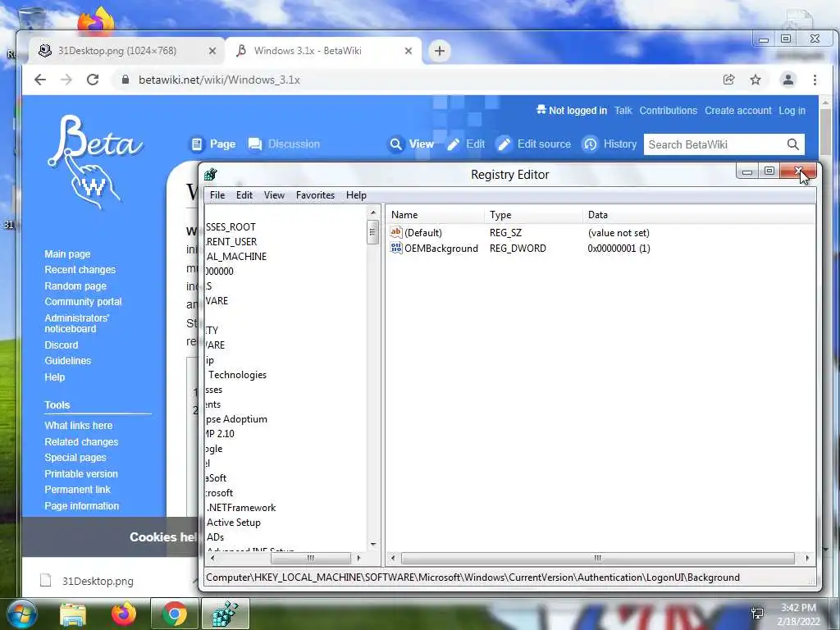Viewport: 840px width, 630px height.
Task: Open the 31Desktop.png download item
Action: pos(98,581)
